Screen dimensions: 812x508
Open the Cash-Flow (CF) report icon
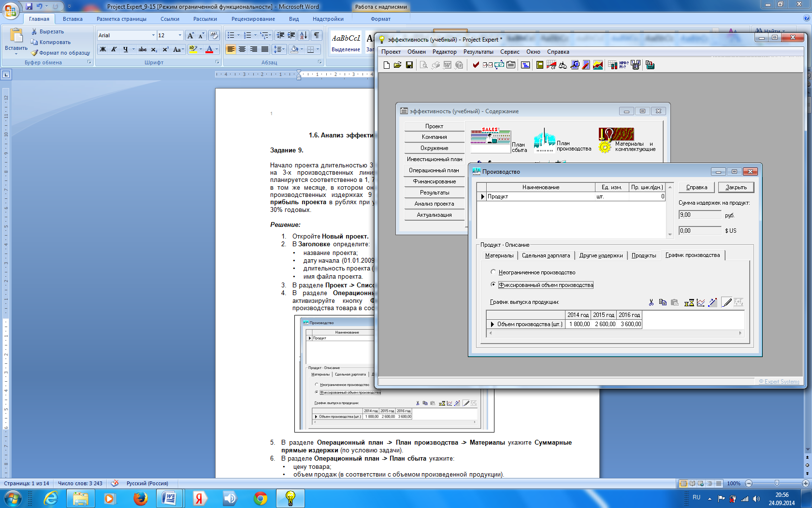551,65
